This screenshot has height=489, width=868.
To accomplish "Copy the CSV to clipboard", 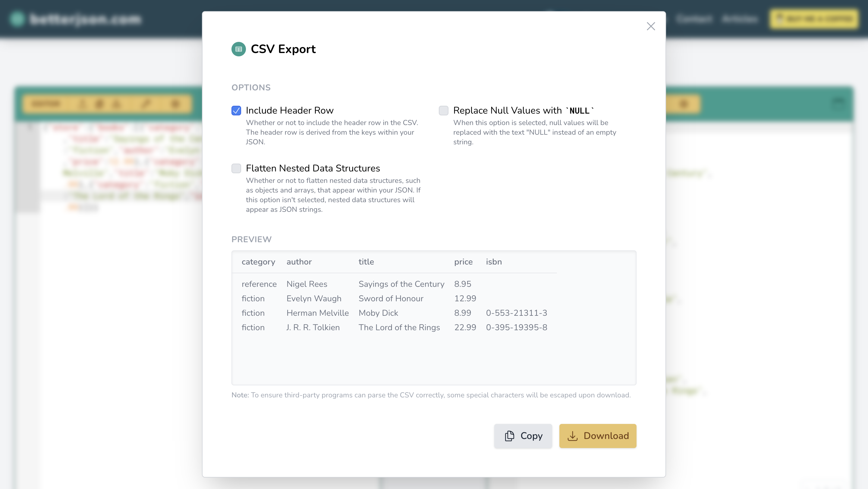I will point(523,436).
